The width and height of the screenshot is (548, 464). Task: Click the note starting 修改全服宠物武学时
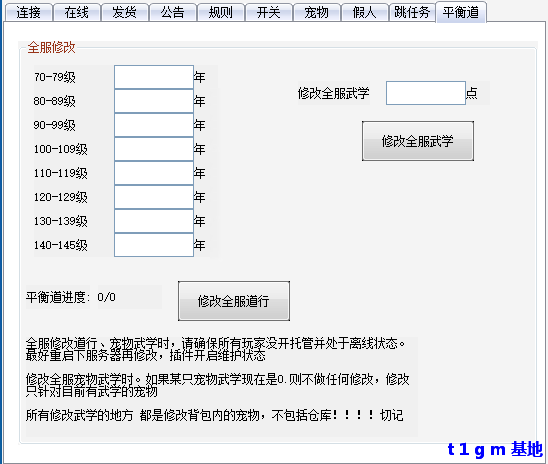[217, 385]
